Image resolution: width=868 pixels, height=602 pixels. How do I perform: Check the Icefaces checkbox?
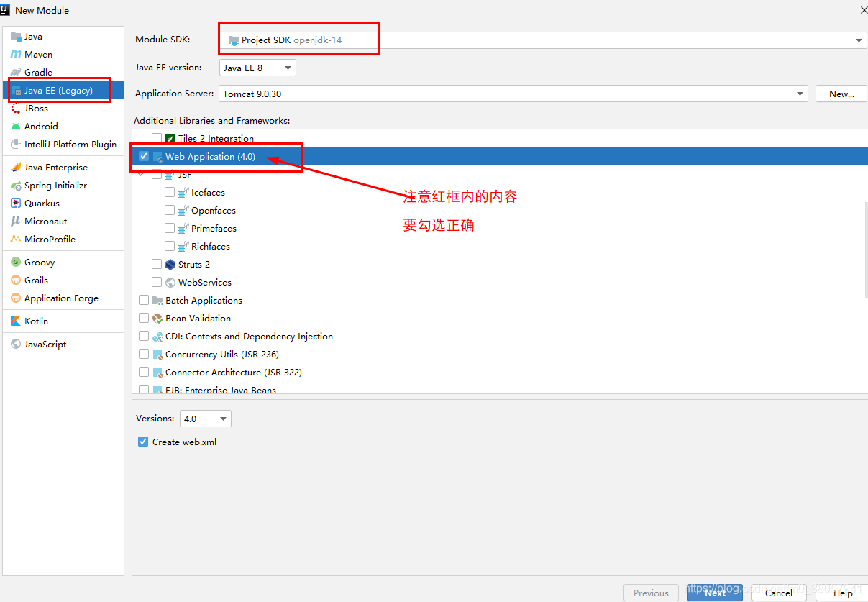click(170, 192)
